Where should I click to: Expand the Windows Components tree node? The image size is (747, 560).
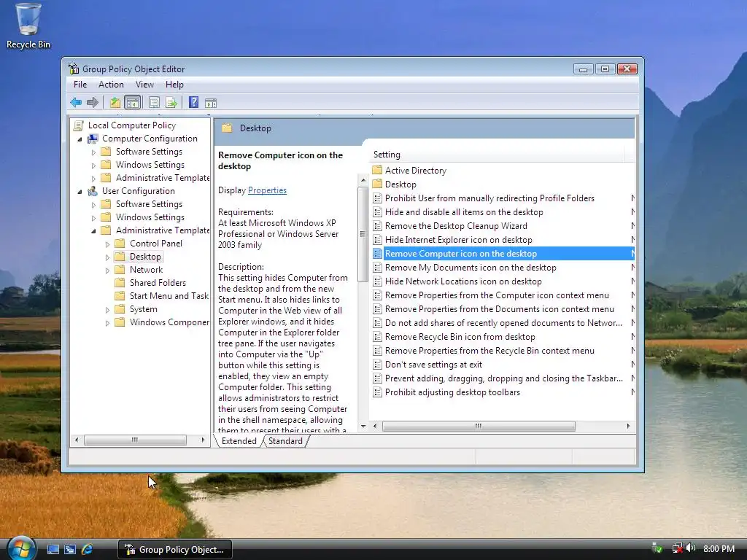pyautogui.click(x=107, y=323)
